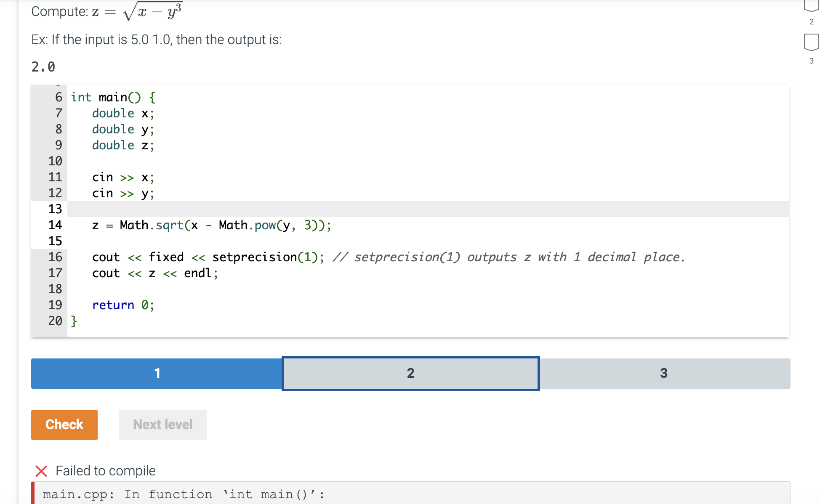
Task: Click inside Math.pow(y, 3) on line 14
Action: tap(271, 225)
